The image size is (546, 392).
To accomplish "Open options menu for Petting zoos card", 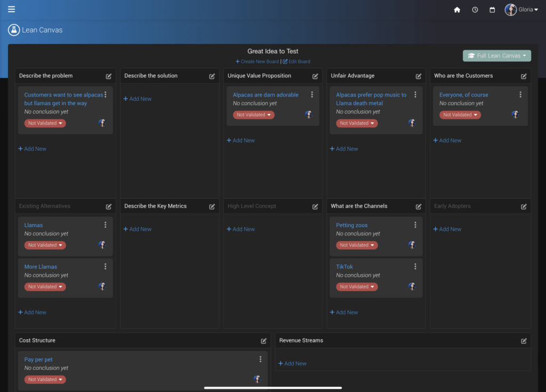I will coord(415,225).
